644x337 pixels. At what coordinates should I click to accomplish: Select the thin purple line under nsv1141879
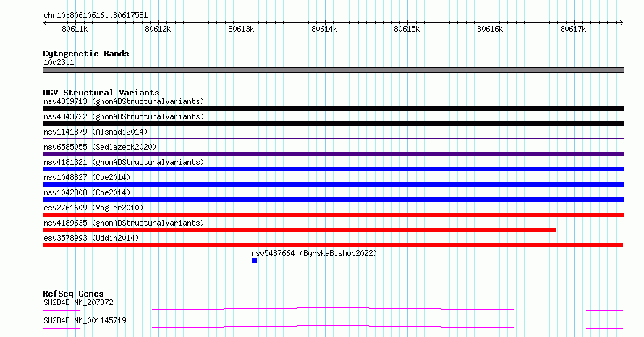[x=333, y=138]
